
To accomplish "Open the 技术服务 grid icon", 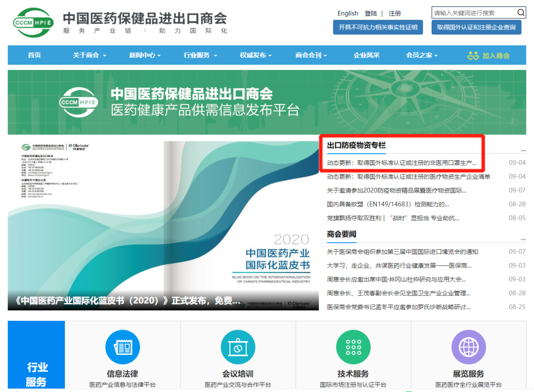I will click(x=353, y=347).
